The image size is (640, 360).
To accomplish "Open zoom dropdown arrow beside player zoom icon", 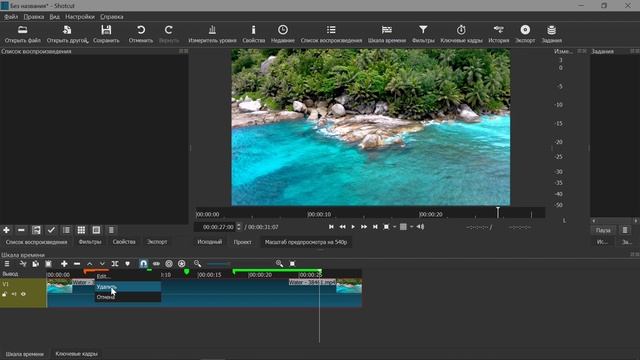I will point(395,227).
